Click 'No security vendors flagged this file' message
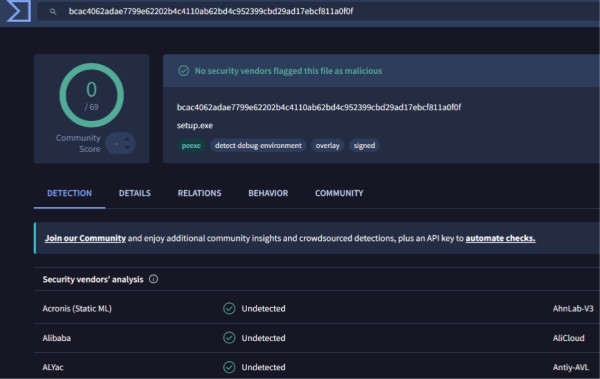 click(x=289, y=71)
